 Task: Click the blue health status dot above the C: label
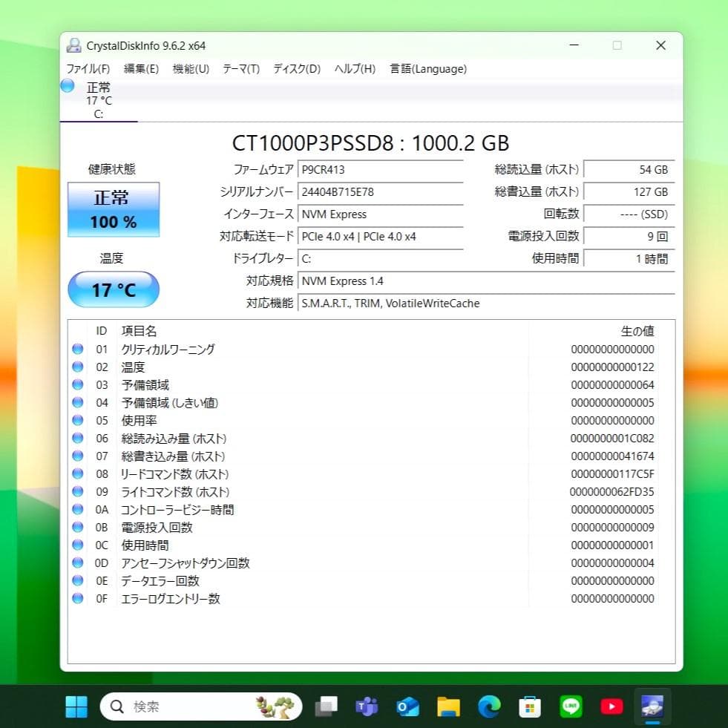click(67, 86)
